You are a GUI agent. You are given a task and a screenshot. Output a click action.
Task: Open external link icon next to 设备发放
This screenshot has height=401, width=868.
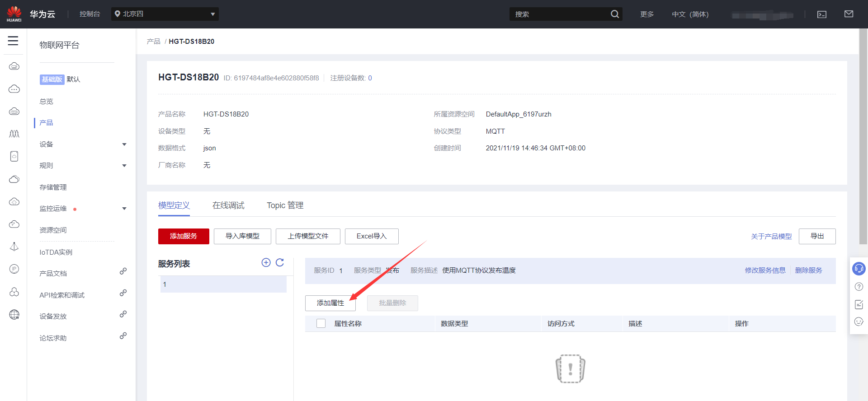pos(123,314)
